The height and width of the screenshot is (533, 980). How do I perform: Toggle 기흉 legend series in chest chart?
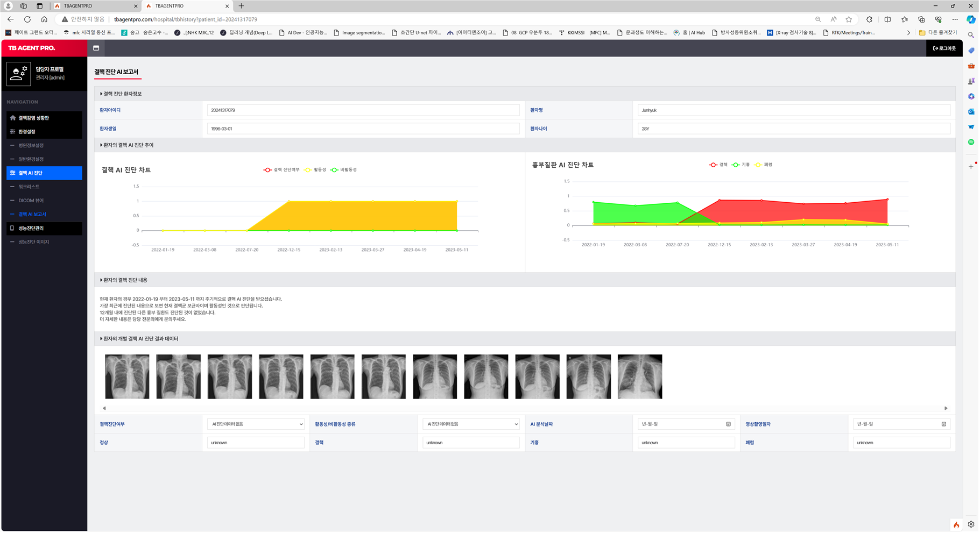coord(741,165)
